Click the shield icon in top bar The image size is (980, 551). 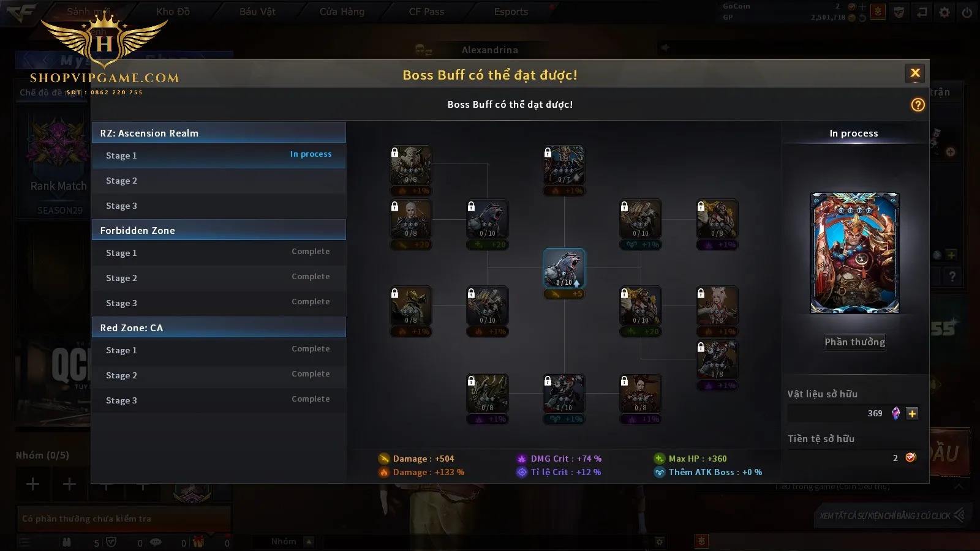[899, 12]
